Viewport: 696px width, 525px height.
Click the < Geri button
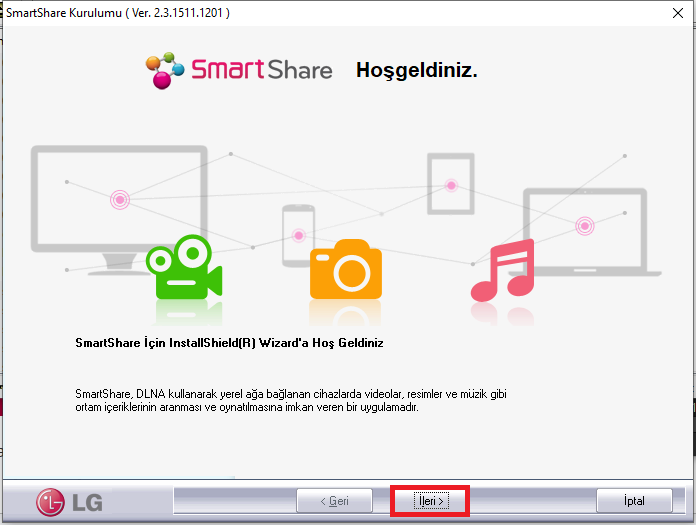[334, 501]
